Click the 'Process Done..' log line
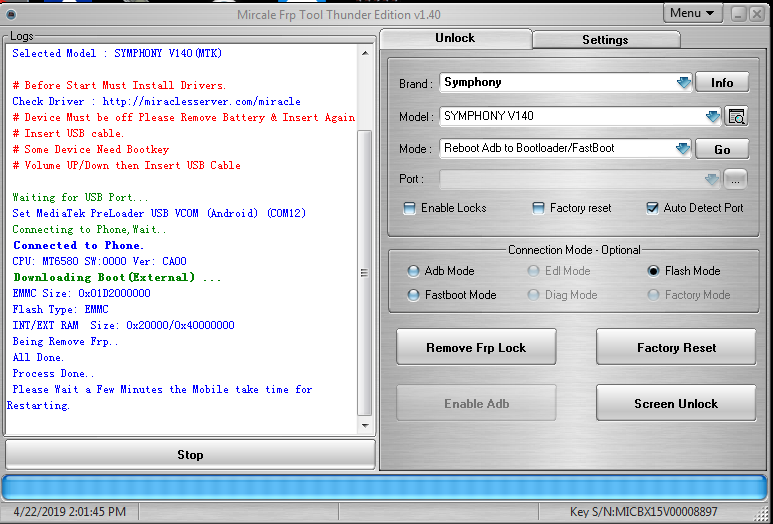This screenshot has width=773, height=524. point(53,374)
